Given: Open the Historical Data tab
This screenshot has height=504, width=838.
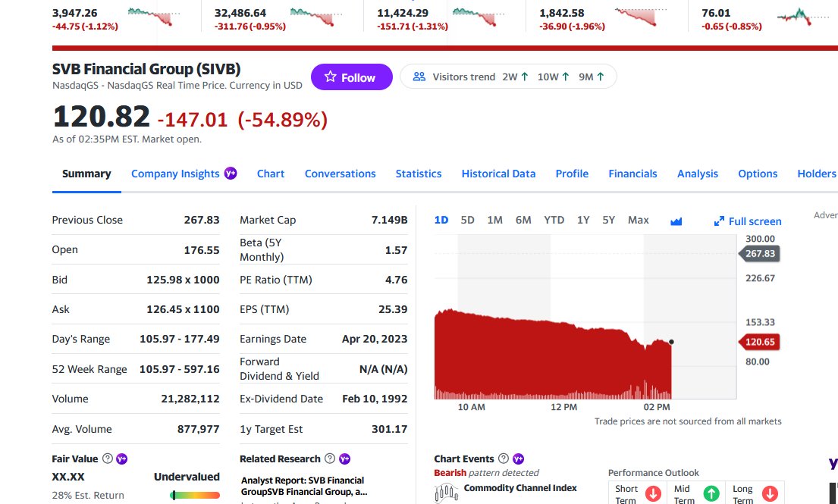Looking at the screenshot, I should [x=499, y=174].
